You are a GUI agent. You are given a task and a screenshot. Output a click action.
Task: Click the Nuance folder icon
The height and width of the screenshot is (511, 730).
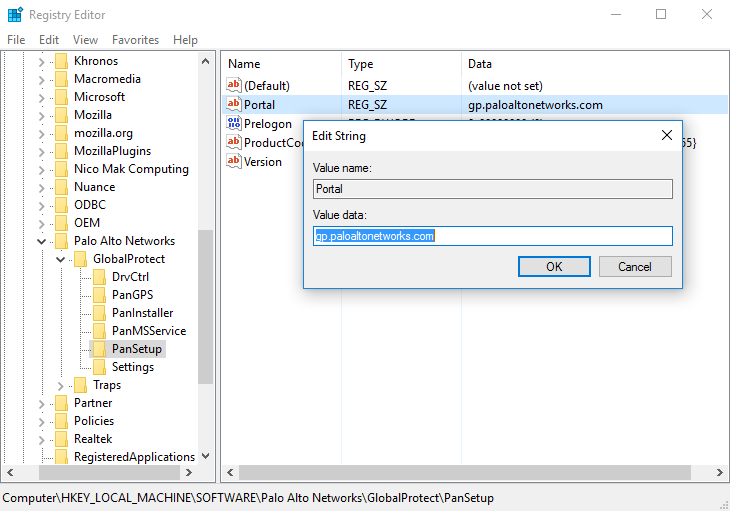click(61, 187)
